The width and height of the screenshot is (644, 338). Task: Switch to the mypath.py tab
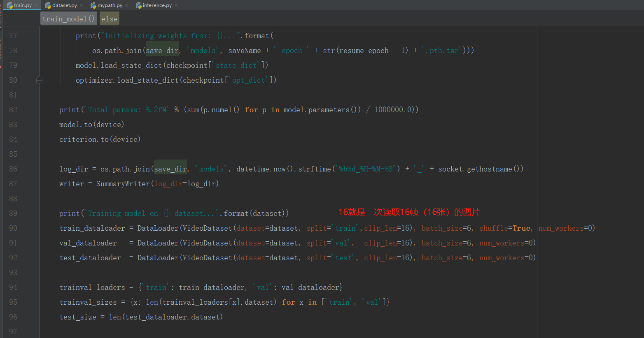110,5
